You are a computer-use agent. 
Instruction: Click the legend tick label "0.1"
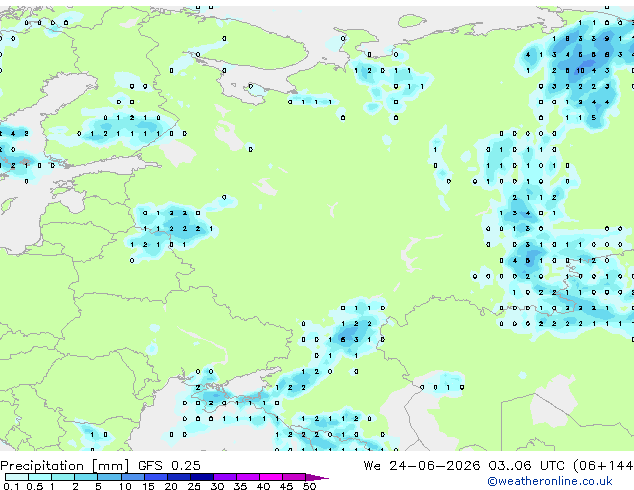(11, 486)
